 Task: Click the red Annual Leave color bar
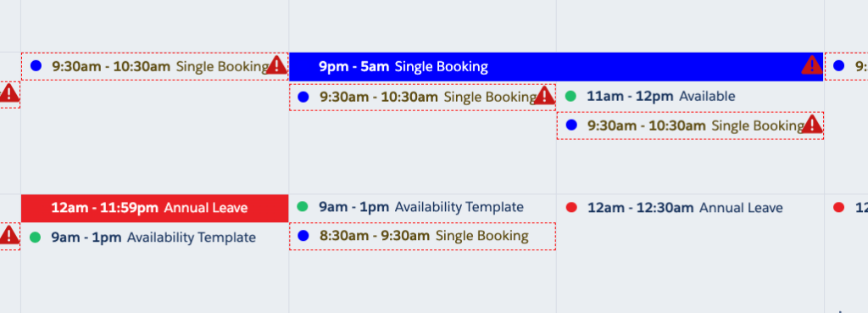point(155,209)
